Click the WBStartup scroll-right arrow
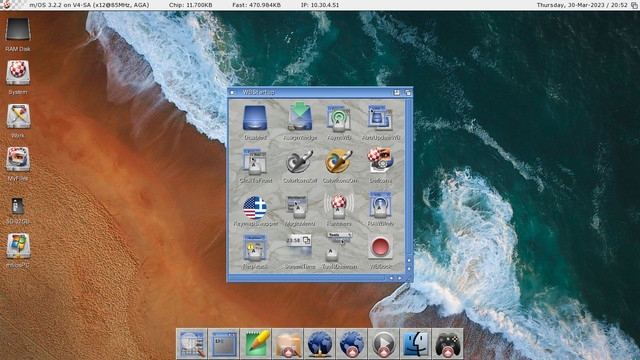 (x=400, y=278)
